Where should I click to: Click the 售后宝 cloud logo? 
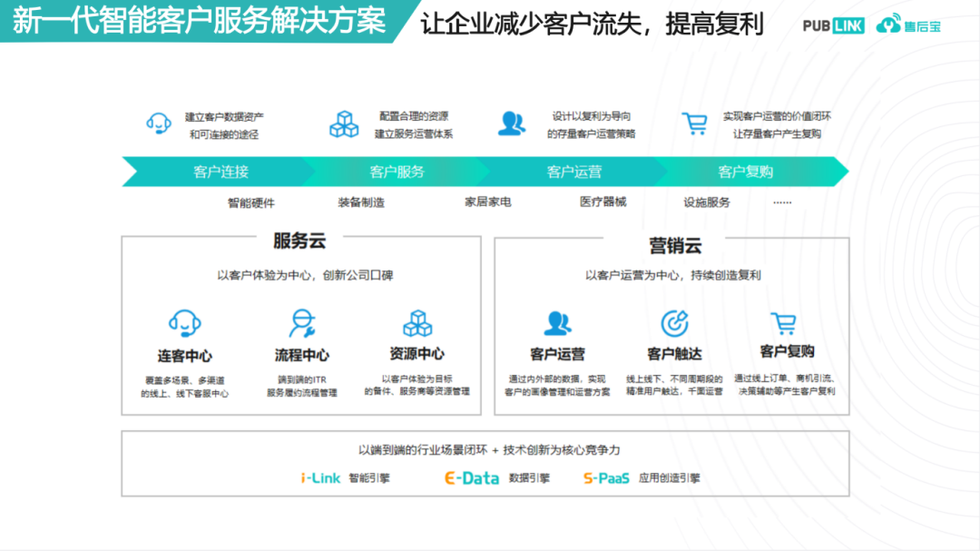(x=908, y=25)
